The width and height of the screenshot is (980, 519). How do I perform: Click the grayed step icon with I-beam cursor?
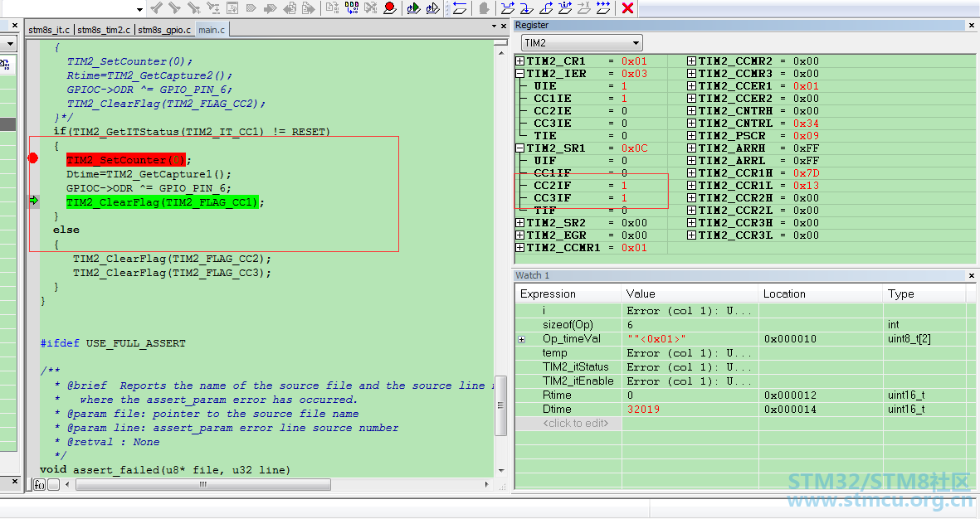[x=583, y=7]
